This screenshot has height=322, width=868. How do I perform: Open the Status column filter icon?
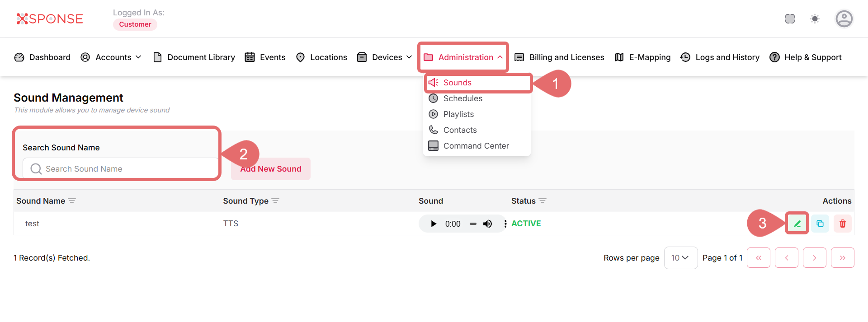click(542, 201)
